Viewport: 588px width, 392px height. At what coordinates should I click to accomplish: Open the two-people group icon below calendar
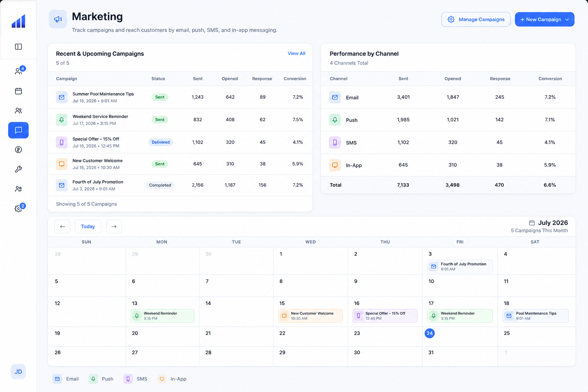[x=18, y=111]
